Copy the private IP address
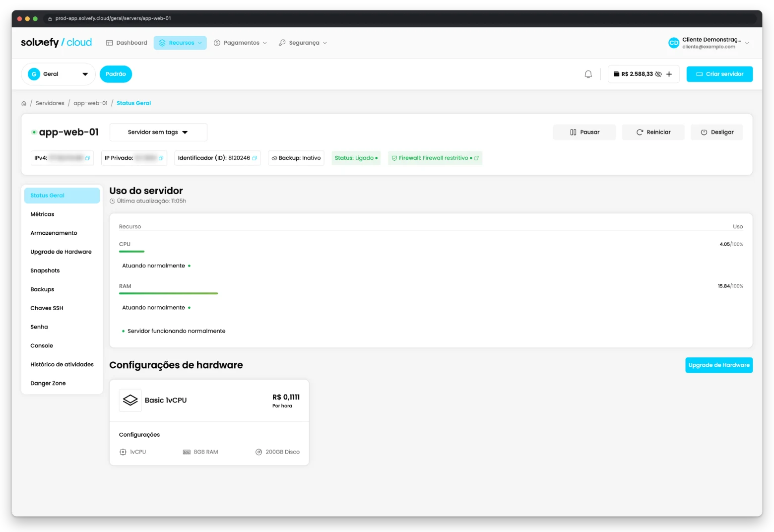The height and width of the screenshot is (532, 774). pyautogui.click(x=161, y=158)
